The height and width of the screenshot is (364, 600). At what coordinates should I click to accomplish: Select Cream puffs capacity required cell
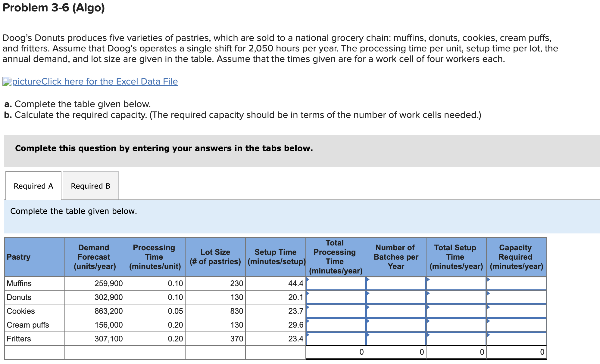pos(516,325)
